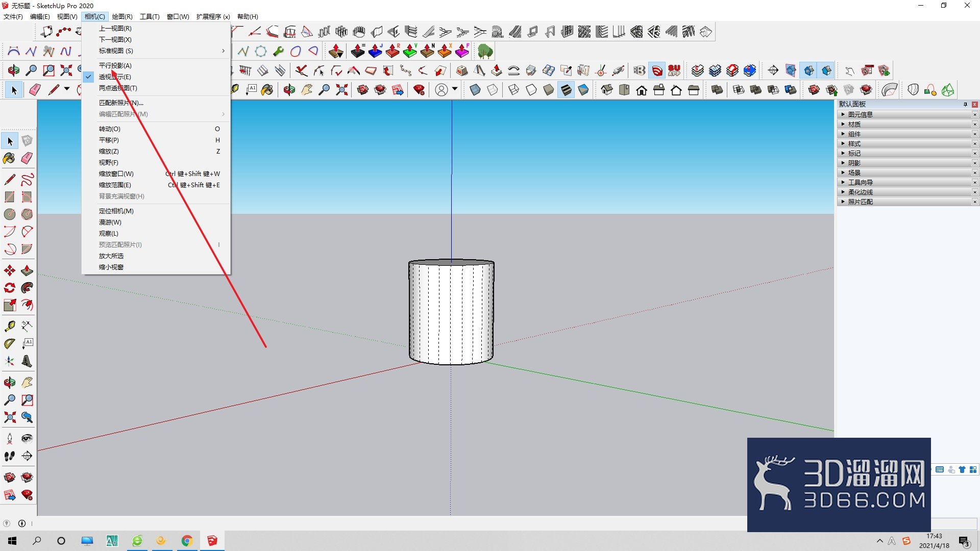Select the 3D Text tool in left toolbar

27,361
